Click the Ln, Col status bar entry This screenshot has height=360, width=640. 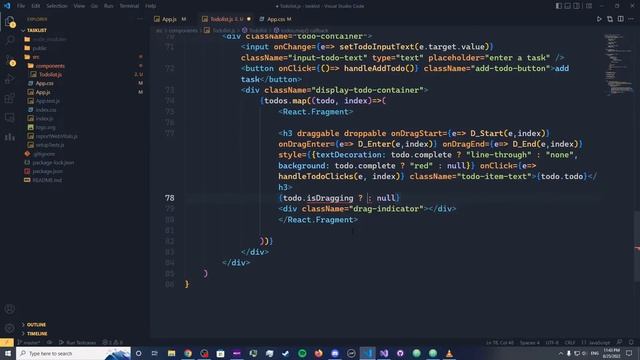coord(500,343)
